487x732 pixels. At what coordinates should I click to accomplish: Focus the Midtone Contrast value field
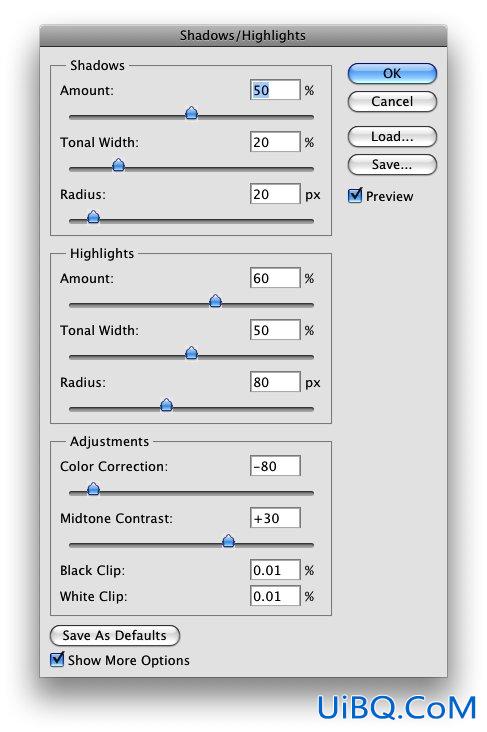click(275, 518)
